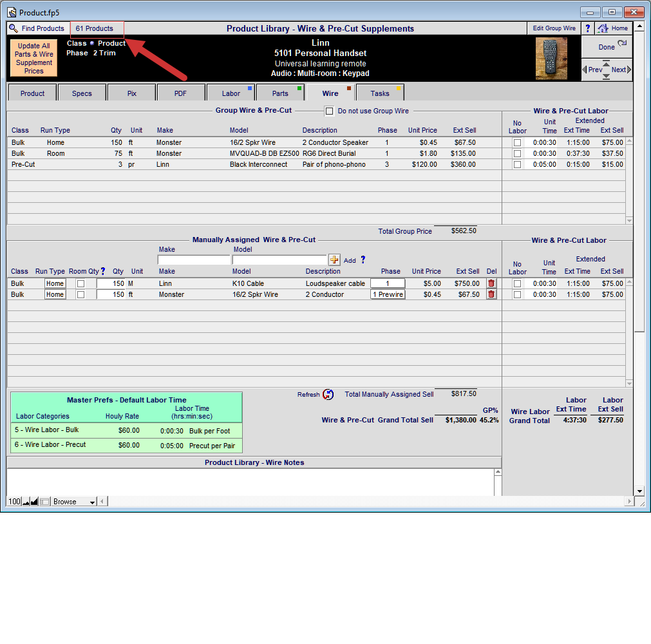The width and height of the screenshot is (651, 644).
Task: Click the zoom out icon in the status bar
Action: tap(26, 502)
